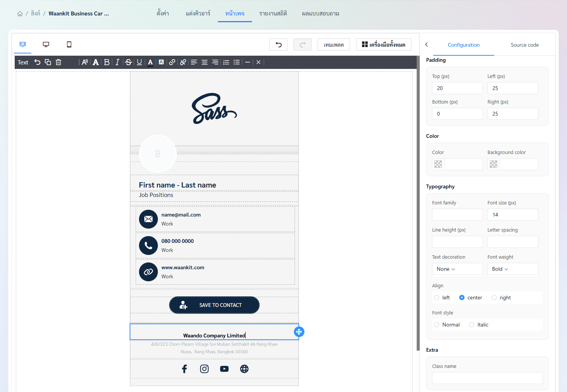The height and width of the screenshot is (392, 567).
Task: Click the Font size input field
Action: click(x=513, y=215)
